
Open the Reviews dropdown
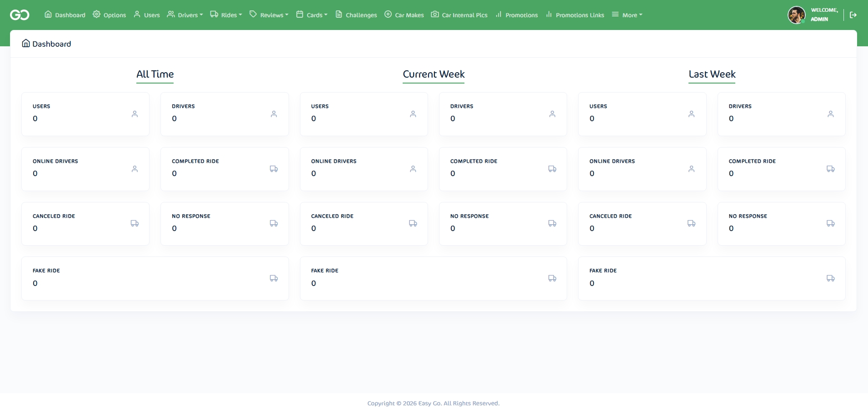pos(269,15)
